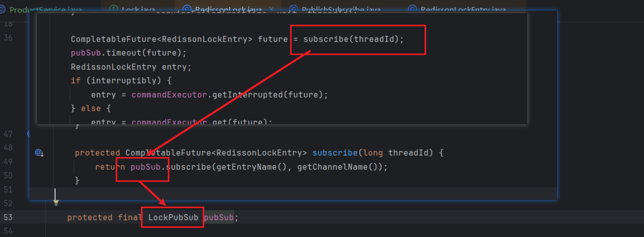The height and width of the screenshot is (237, 644).
Task: Click the 'RedissonLockEntry entry;' declaration in the popup
Action: coord(131,67)
